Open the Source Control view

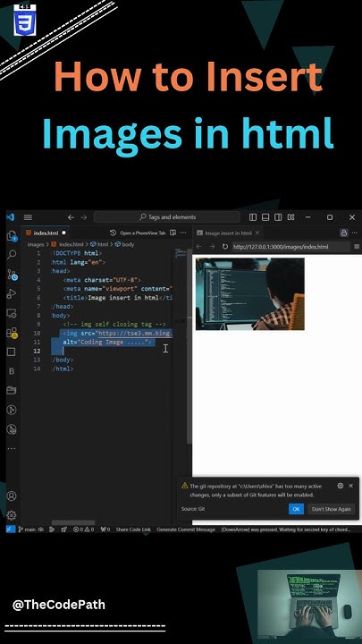(x=12, y=275)
